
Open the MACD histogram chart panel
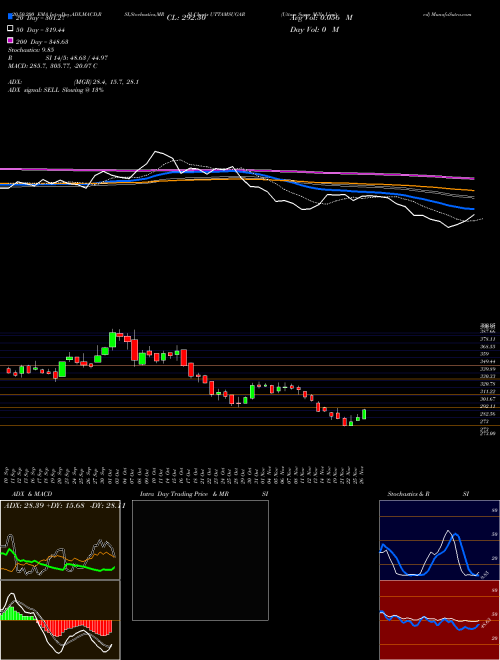(x=60, y=620)
